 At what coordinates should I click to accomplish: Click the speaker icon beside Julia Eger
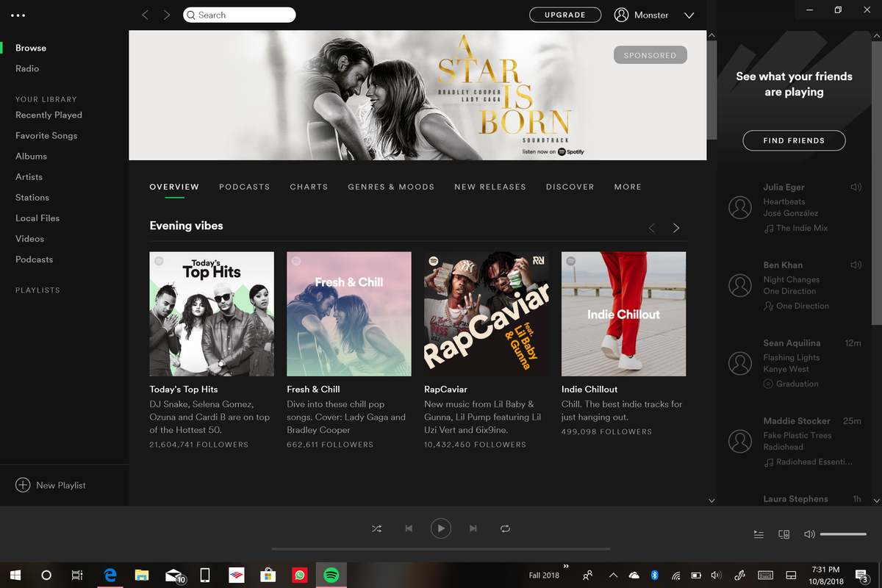coord(856,187)
